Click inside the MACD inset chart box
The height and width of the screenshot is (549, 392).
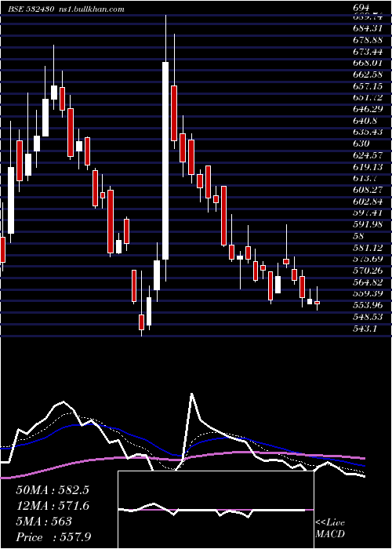[x=216, y=510]
